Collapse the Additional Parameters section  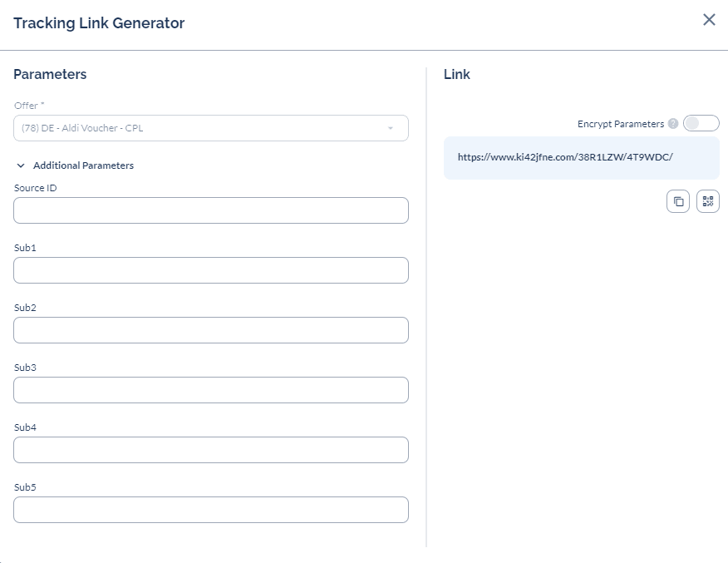(x=75, y=165)
